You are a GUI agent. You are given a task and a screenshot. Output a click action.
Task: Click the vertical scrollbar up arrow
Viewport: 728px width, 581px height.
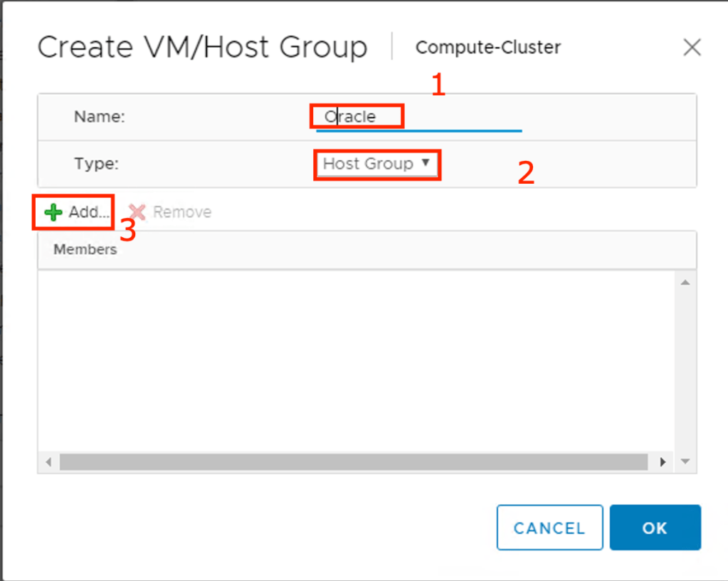point(685,283)
